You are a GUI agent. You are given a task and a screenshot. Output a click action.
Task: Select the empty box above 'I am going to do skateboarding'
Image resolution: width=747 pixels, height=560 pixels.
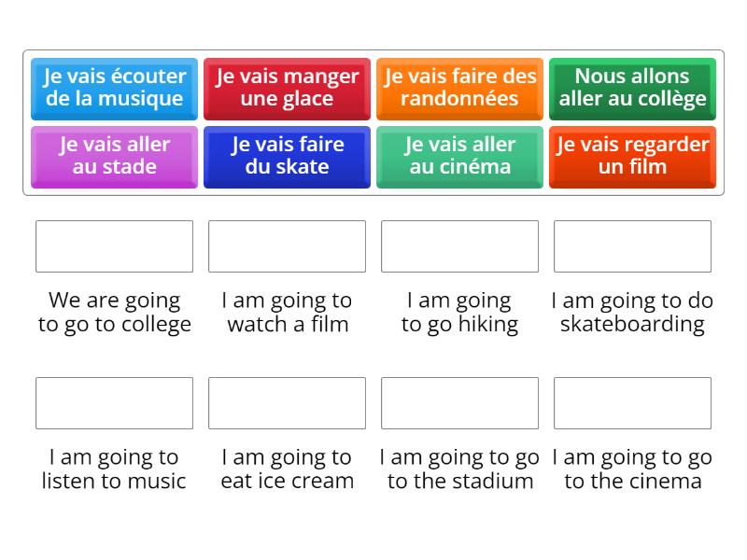[632, 246]
